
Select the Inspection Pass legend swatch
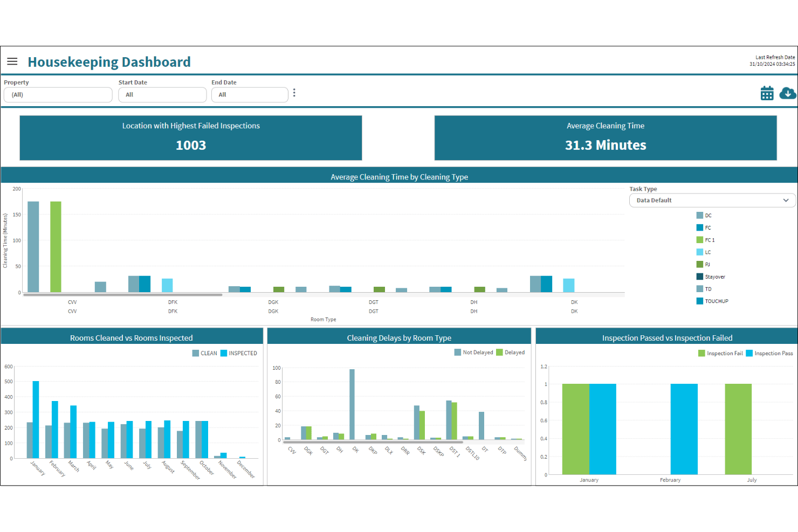(749, 354)
